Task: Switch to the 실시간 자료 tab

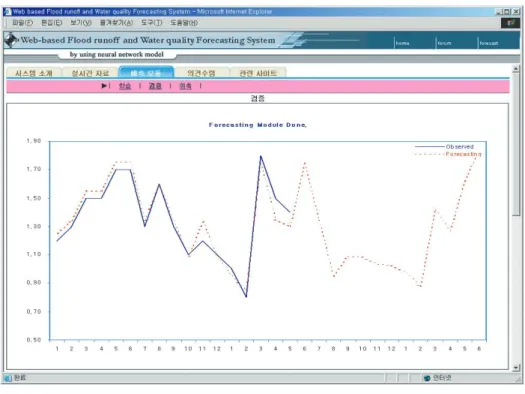Action: pyautogui.click(x=90, y=73)
